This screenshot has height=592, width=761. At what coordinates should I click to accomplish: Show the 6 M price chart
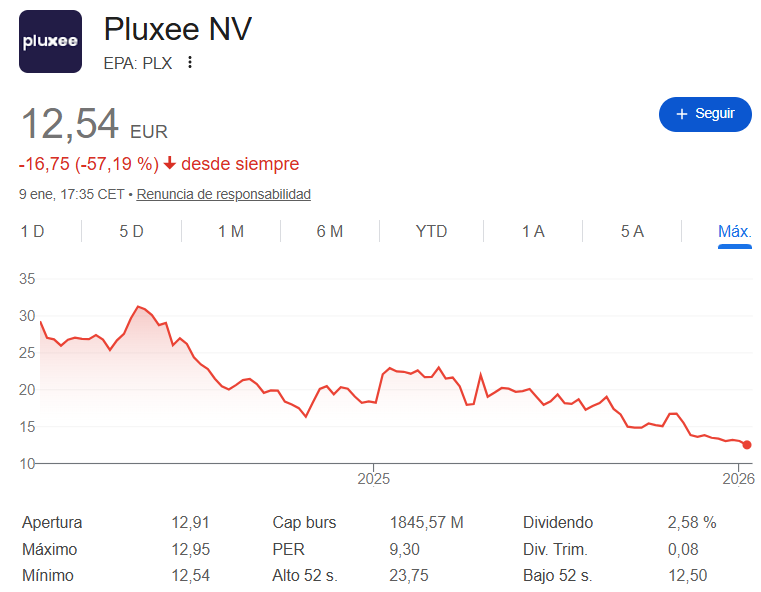pos(330,232)
